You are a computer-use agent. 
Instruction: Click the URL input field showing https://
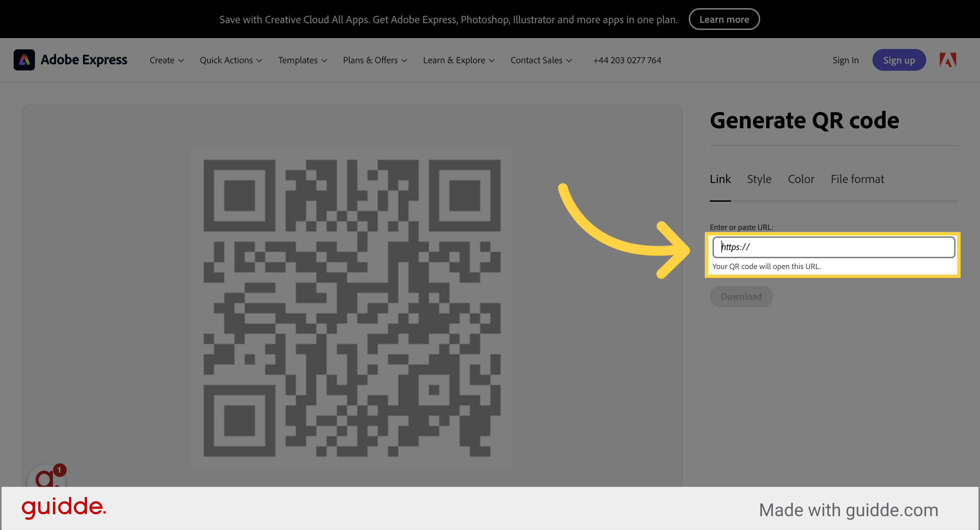pyautogui.click(x=834, y=247)
